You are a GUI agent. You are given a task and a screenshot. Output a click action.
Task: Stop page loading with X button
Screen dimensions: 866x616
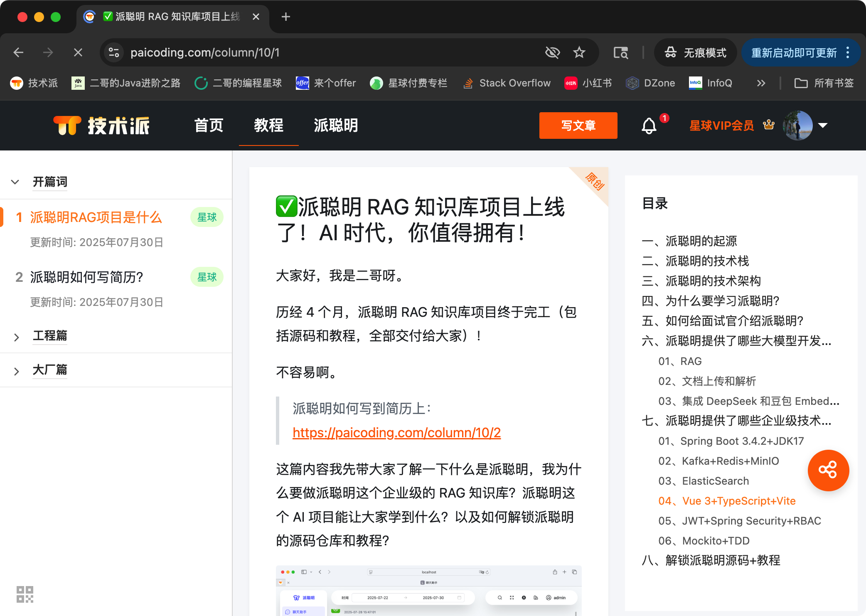[78, 52]
